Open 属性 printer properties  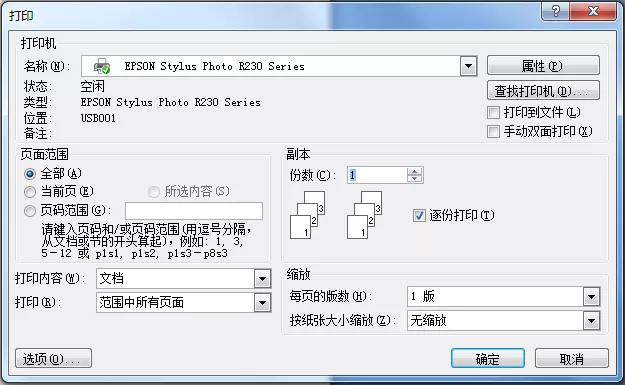point(543,66)
